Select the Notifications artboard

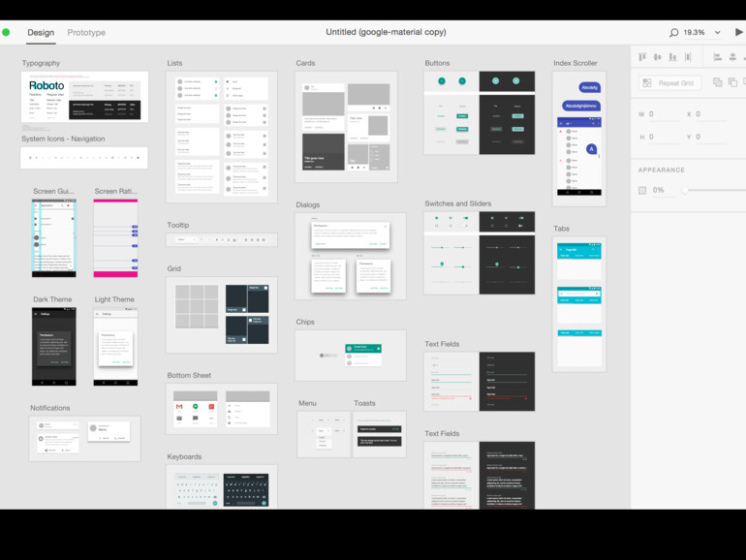point(84,439)
